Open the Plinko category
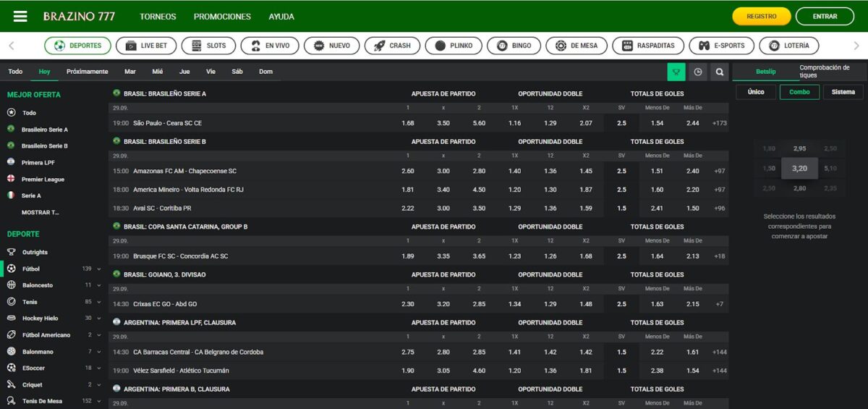Image resolution: width=868 pixels, height=409 pixels. (x=453, y=46)
